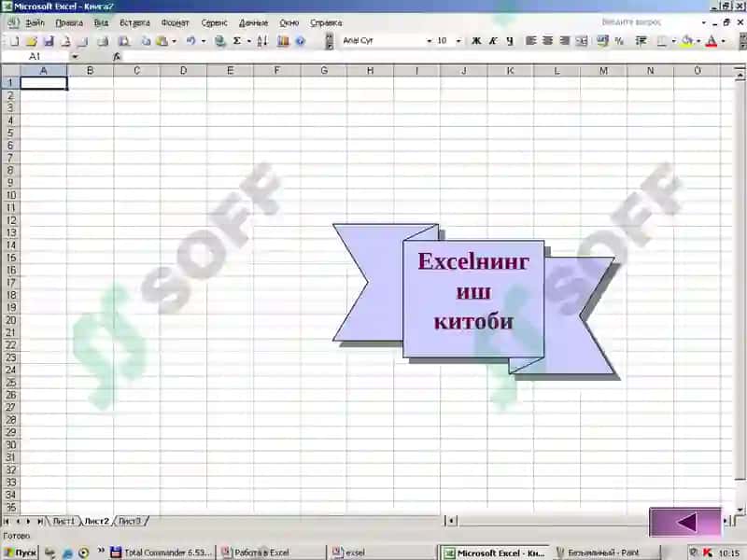Click the Sort Ascending icon
Image resolution: width=747 pixels, height=560 pixels.
click(x=262, y=41)
